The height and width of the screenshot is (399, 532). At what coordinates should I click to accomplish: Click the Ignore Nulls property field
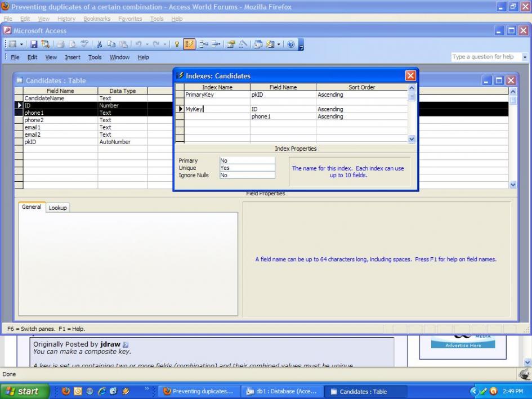pyautogui.click(x=247, y=175)
